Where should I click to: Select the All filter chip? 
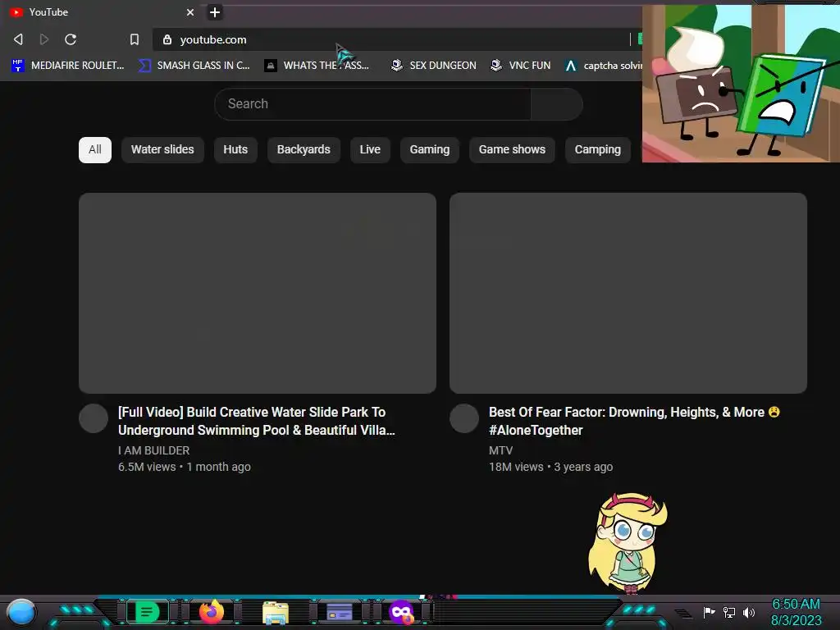[x=95, y=149]
